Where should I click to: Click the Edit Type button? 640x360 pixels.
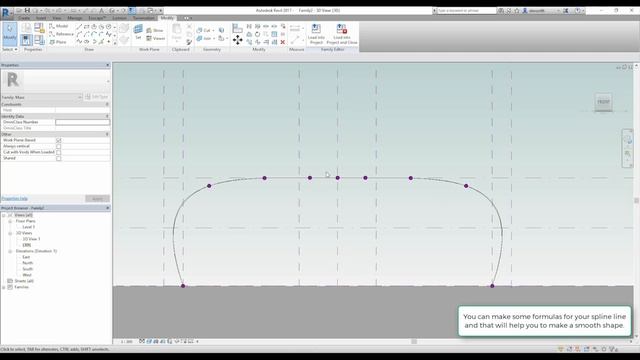[x=97, y=97]
